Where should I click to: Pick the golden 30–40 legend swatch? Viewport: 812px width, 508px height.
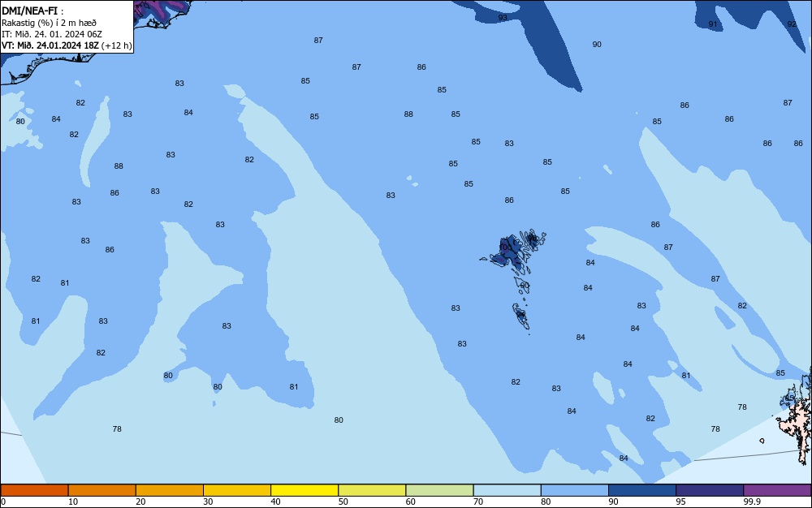[x=237, y=490]
